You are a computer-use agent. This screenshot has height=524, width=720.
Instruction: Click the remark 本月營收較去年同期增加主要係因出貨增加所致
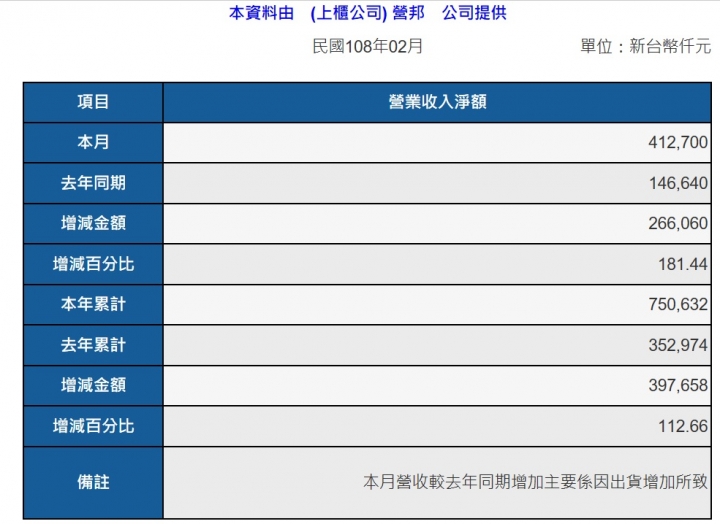pyautogui.click(x=535, y=482)
